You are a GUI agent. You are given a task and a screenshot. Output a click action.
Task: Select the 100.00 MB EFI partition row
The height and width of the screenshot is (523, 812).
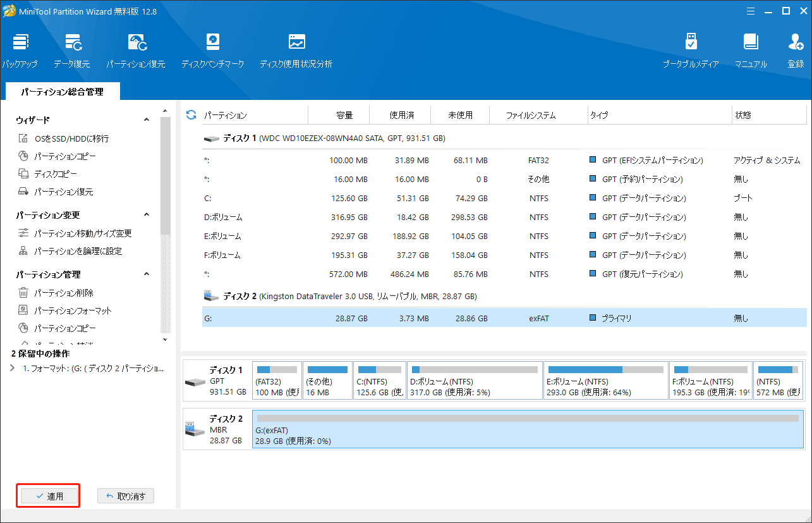[504, 160]
